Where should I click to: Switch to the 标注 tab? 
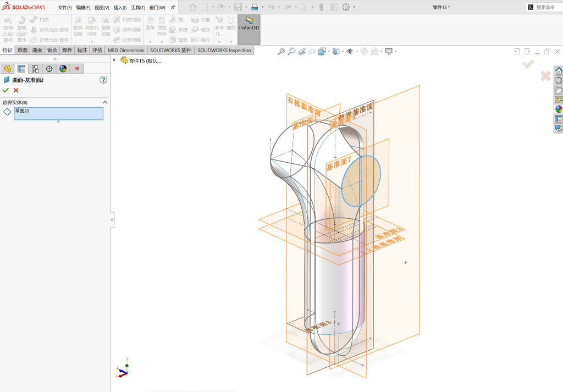(82, 50)
